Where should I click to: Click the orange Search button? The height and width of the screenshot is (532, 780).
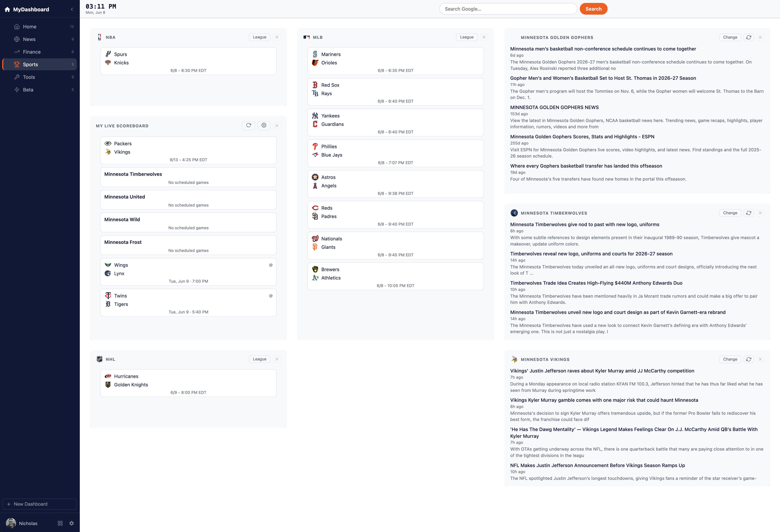593,9
